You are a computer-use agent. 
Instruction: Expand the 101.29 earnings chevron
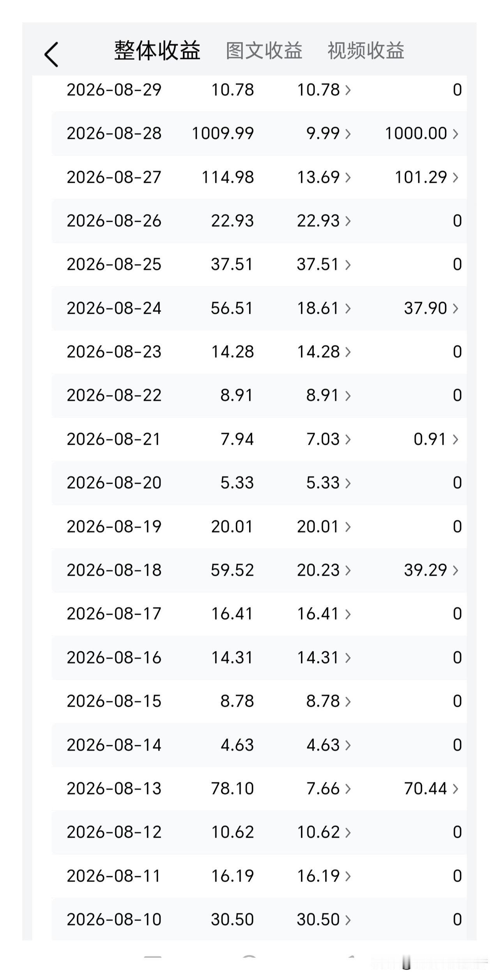pyautogui.click(x=455, y=177)
